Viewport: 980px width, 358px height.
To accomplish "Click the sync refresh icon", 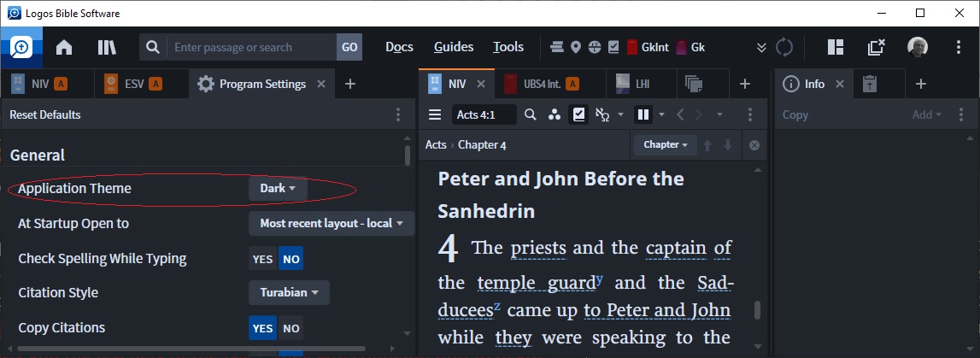I will point(785,48).
